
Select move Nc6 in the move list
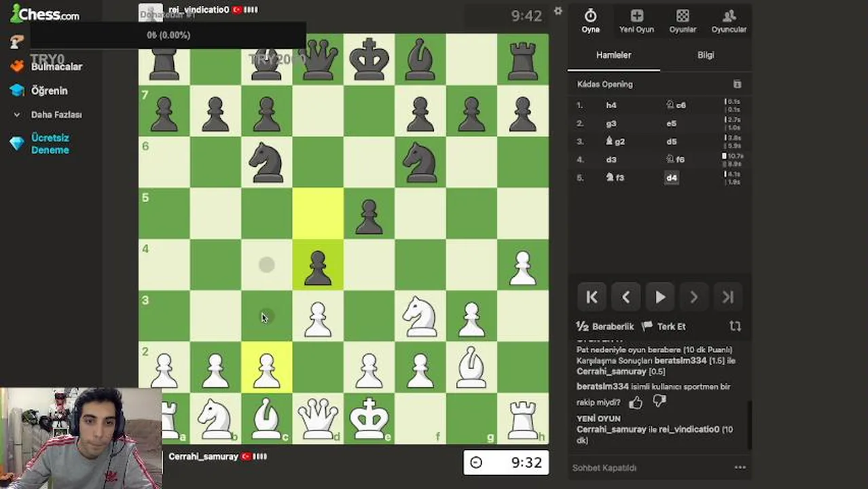tap(676, 105)
